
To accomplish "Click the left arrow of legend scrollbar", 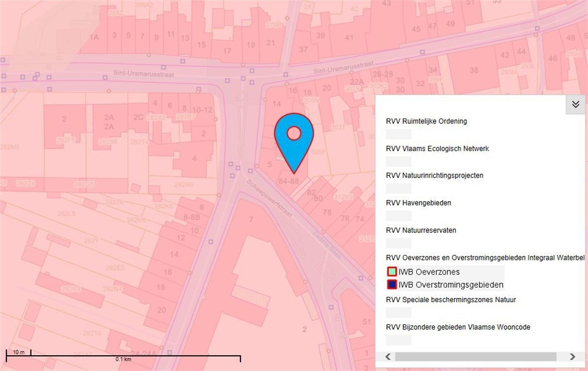I will [x=388, y=356].
